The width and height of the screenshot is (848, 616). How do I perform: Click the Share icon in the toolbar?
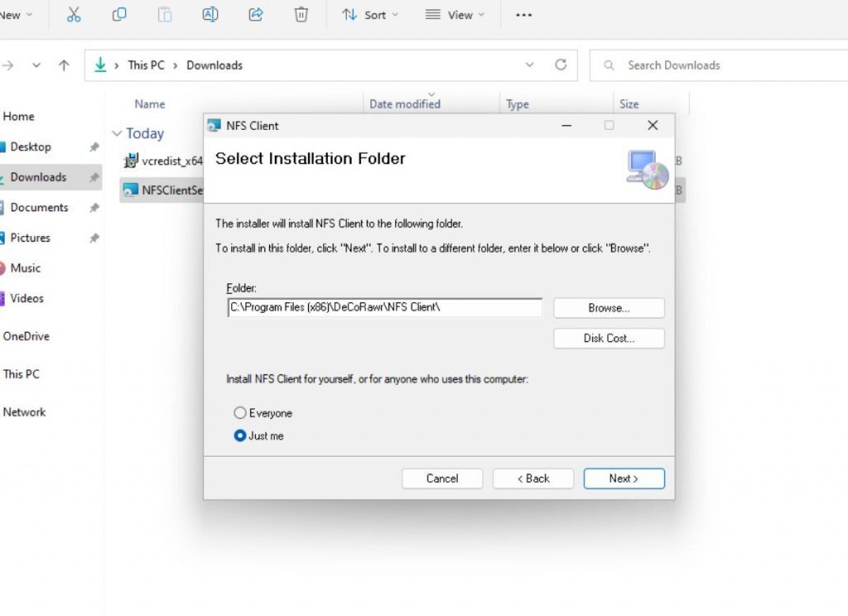(255, 14)
